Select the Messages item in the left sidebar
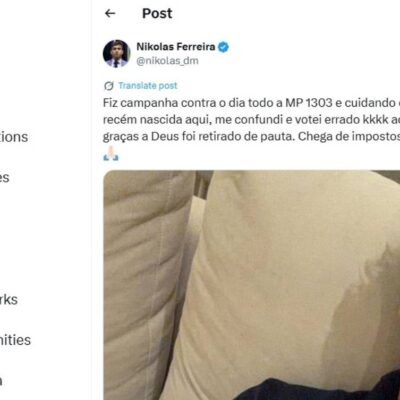 point(5,177)
